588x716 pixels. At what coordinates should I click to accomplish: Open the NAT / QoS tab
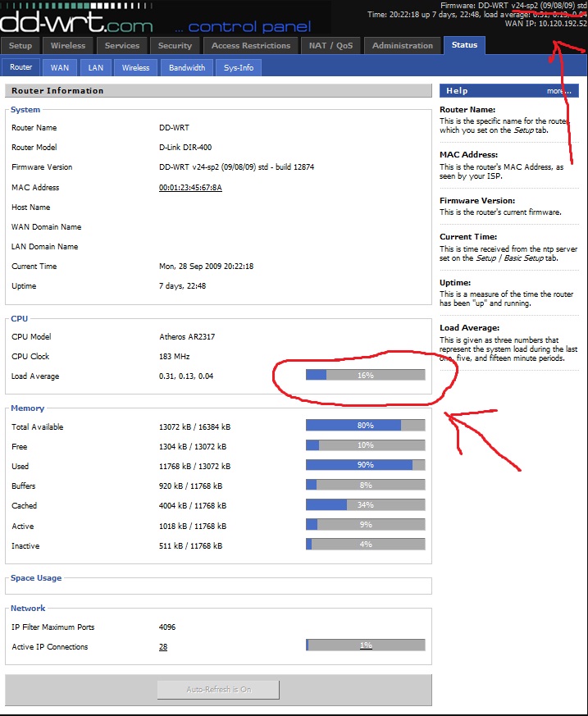coord(331,46)
